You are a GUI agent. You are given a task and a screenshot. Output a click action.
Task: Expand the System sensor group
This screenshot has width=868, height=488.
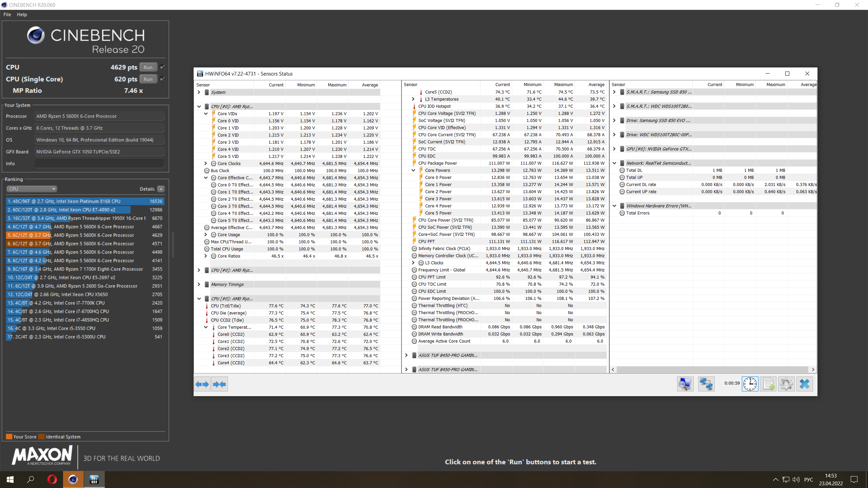pos(199,92)
